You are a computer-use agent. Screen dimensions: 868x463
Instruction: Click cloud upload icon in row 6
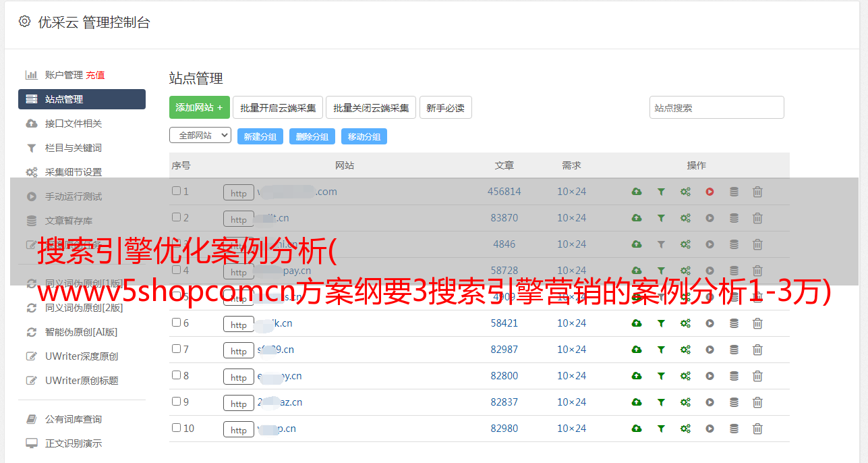637,323
